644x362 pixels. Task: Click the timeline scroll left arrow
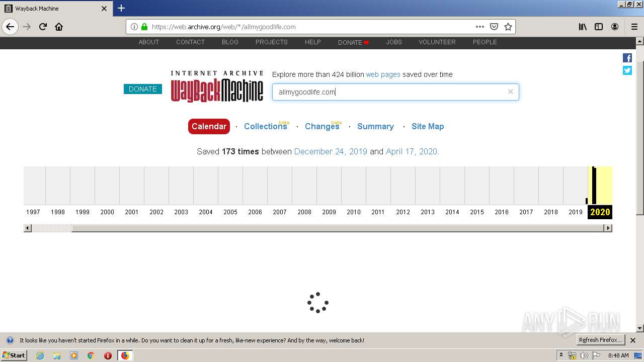(28, 228)
